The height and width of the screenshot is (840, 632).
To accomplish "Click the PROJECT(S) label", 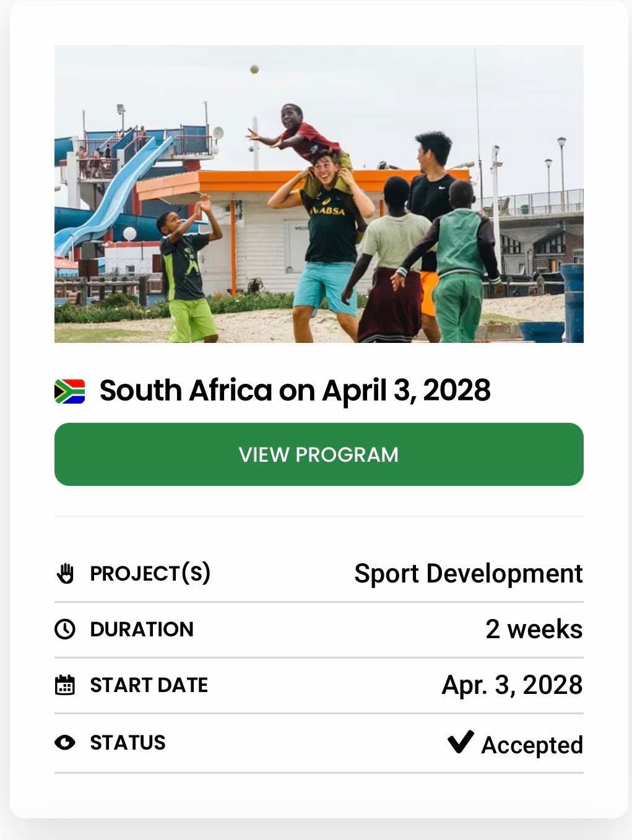I will (x=150, y=573).
